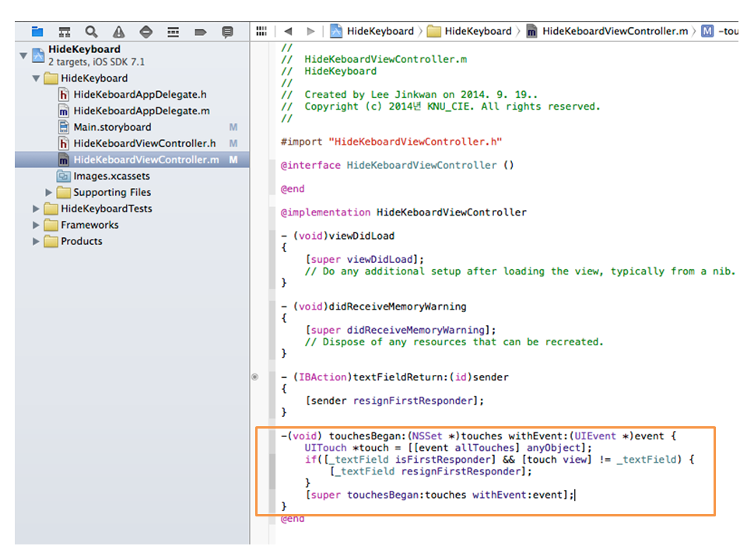Open the related items grid menu
Screen dimensions: 747x560
[x=262, y=31]
